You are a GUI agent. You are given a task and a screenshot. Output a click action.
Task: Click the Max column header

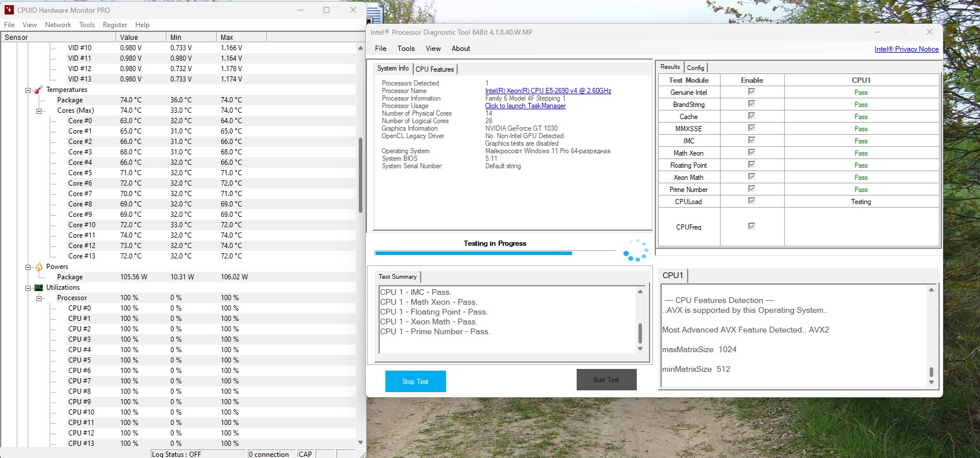click(241, 37)
